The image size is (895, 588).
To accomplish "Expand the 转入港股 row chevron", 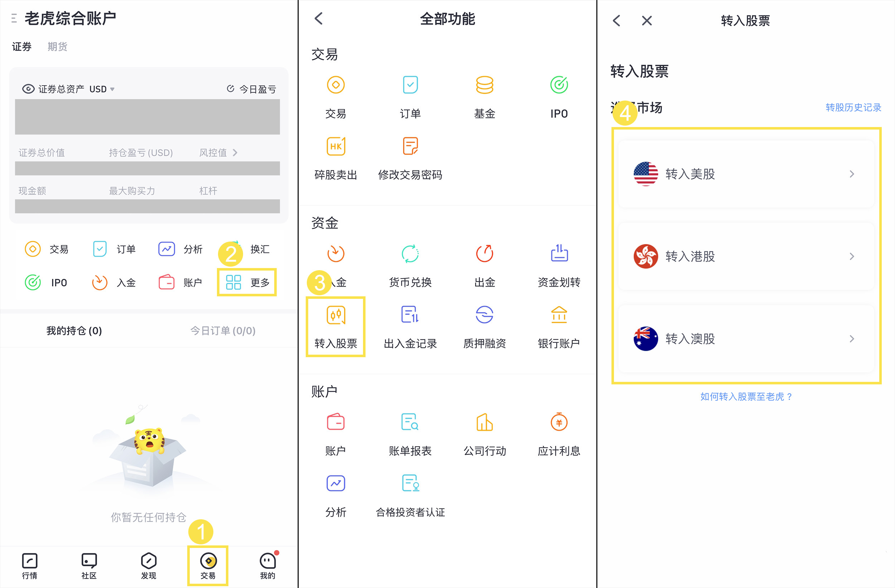I will (x=852, y=256).
